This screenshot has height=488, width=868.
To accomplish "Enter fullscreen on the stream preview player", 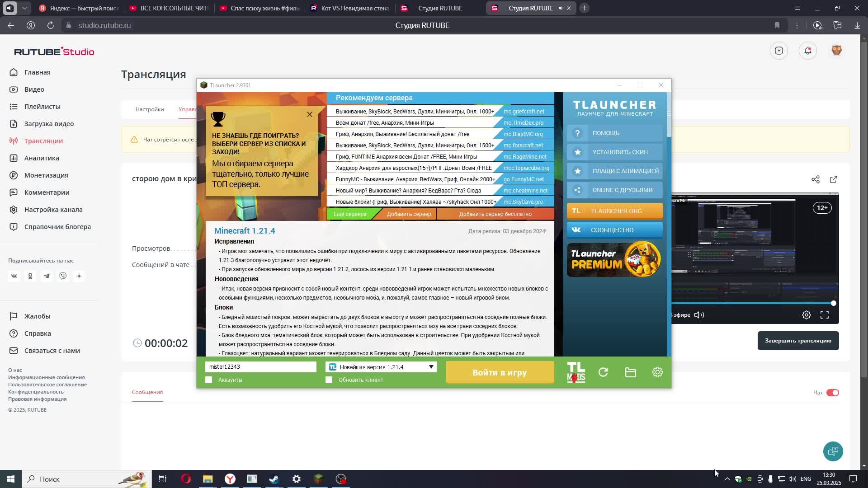I will point(825,315).
